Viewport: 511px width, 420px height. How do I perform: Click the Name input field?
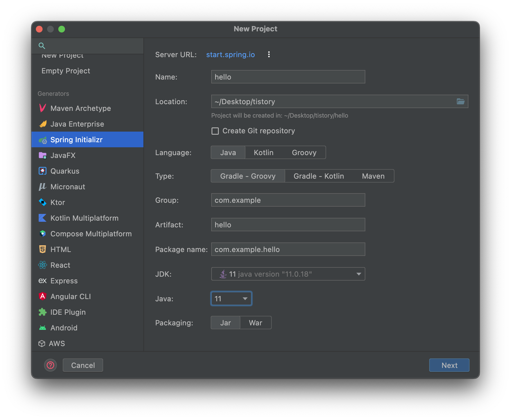[x=288, y=77]
